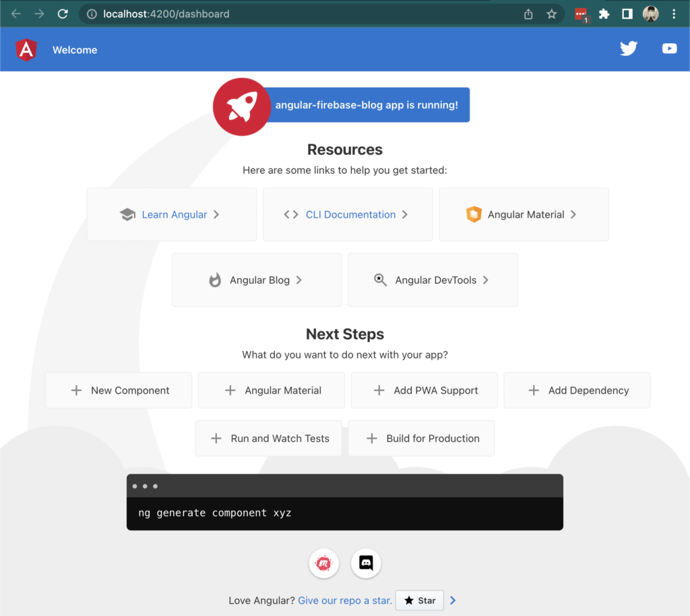
Task: Click the layers icon beside Learn Angular
Action: (127, 214)
